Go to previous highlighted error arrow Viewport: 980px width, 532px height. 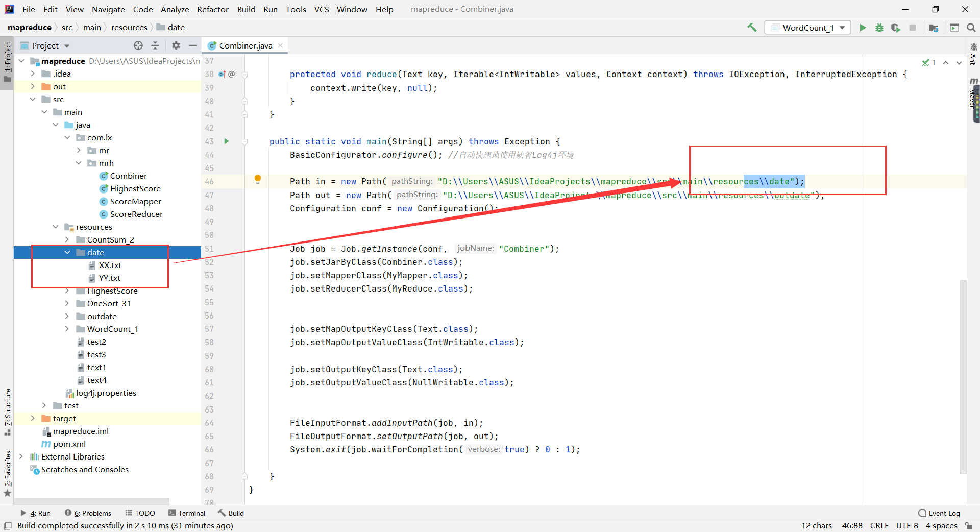pyautogui.click(x=946, y=62)
